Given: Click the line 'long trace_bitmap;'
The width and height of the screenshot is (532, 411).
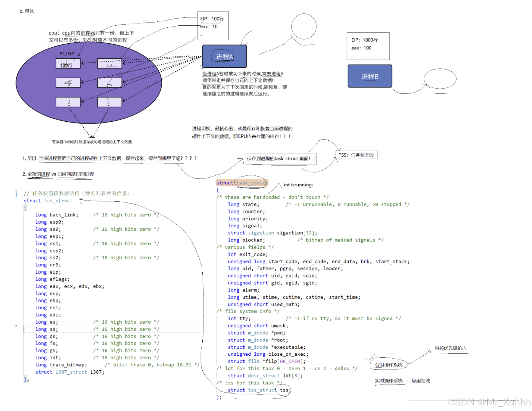Looking at the screenshot, I should [x=61, y=365].
